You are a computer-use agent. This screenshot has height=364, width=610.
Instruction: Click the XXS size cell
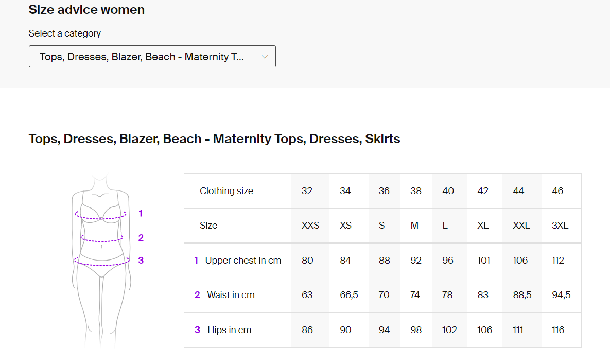(310, 226)
